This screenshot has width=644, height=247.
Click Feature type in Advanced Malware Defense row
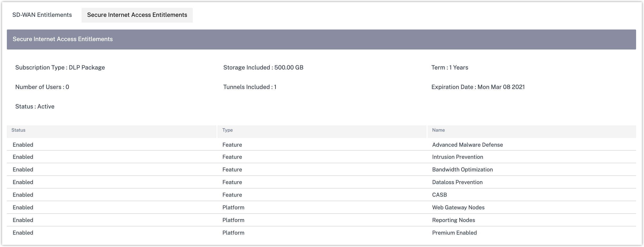tap(232, 145)
